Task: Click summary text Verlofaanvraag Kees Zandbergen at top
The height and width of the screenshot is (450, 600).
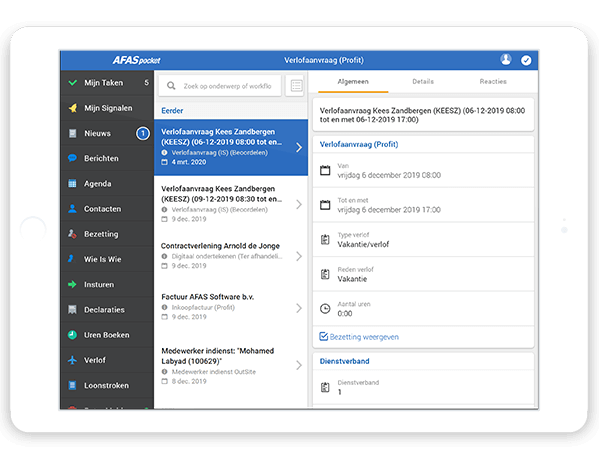Action: pyautogui.click(x=422, y=115)
